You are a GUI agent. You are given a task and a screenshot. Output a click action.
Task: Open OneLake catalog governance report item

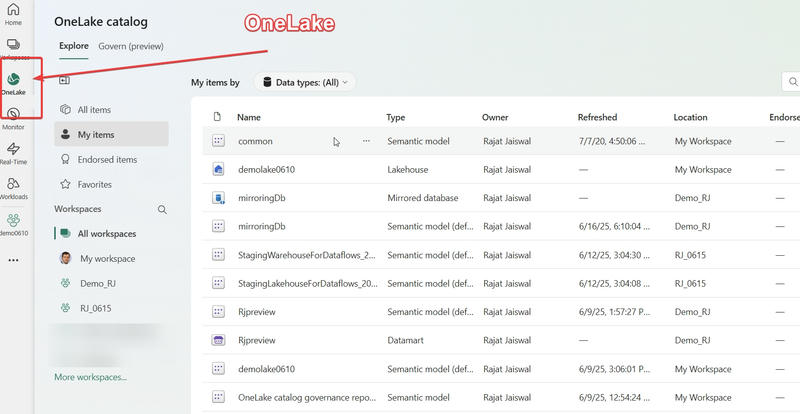[308, 397]
